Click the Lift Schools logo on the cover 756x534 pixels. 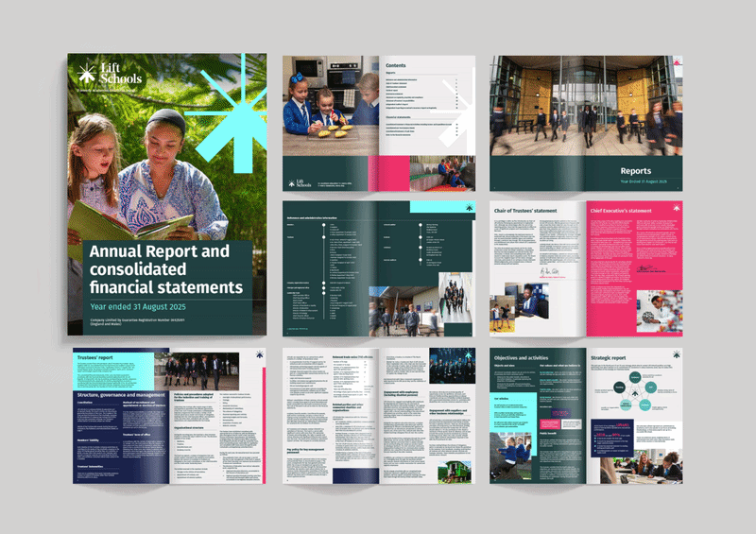point(110,74)
